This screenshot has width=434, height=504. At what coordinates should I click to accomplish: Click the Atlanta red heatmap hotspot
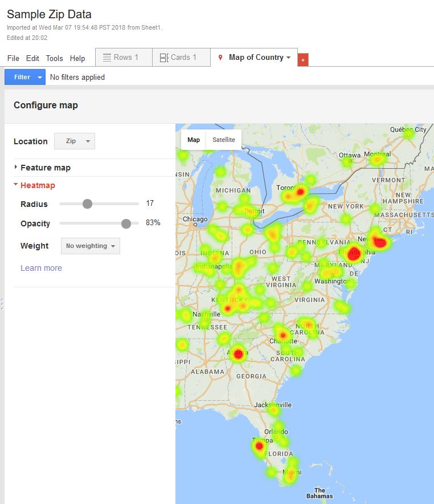(x=238, y=354)
